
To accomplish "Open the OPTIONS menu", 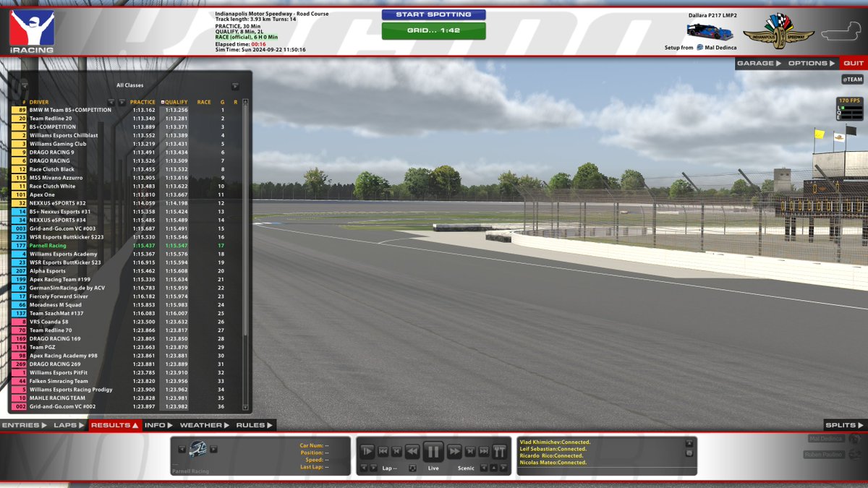I will coord(812,63).
